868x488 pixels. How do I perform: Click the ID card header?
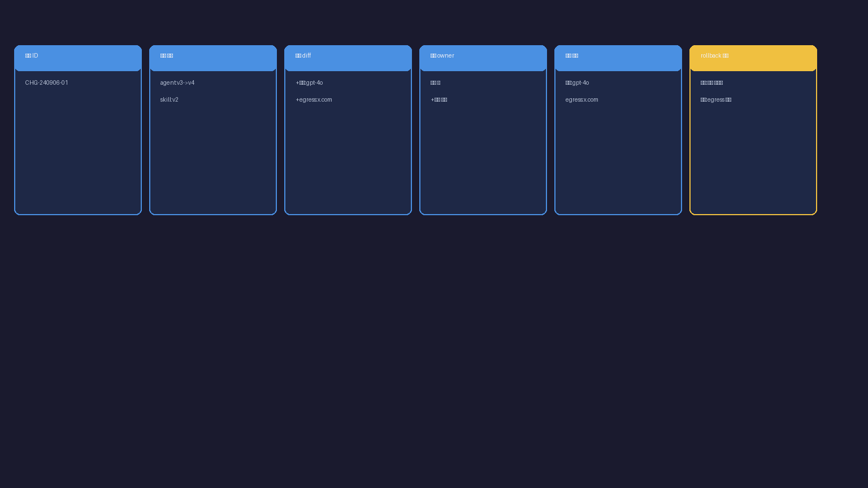point(78,58)
